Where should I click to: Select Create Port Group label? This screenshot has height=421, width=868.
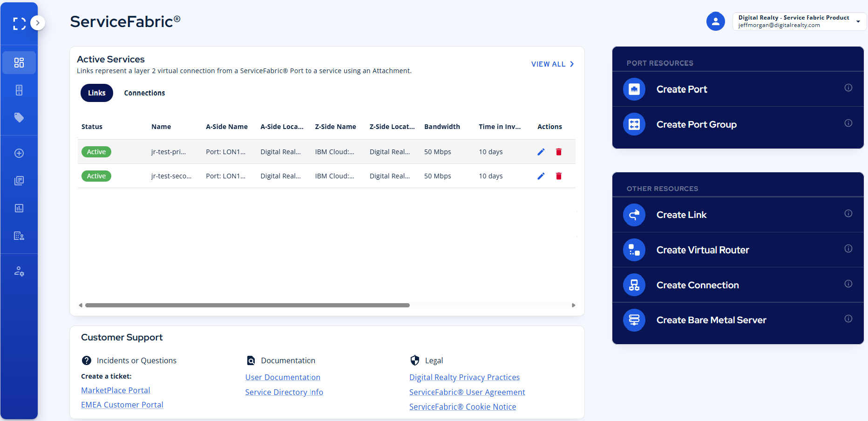[x=697, y=125]
